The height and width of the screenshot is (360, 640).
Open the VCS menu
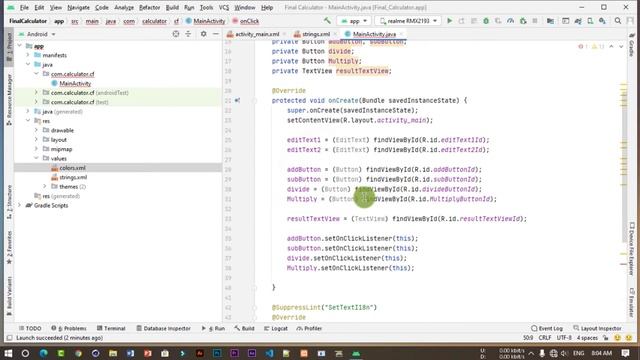click(x=224, y=7)
